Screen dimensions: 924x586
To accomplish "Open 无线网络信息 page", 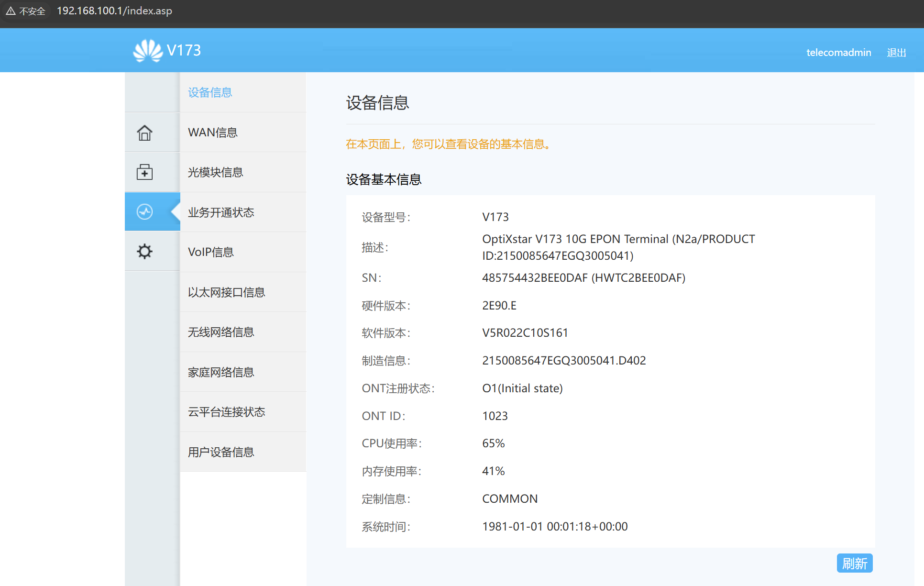I will [221, 332].
